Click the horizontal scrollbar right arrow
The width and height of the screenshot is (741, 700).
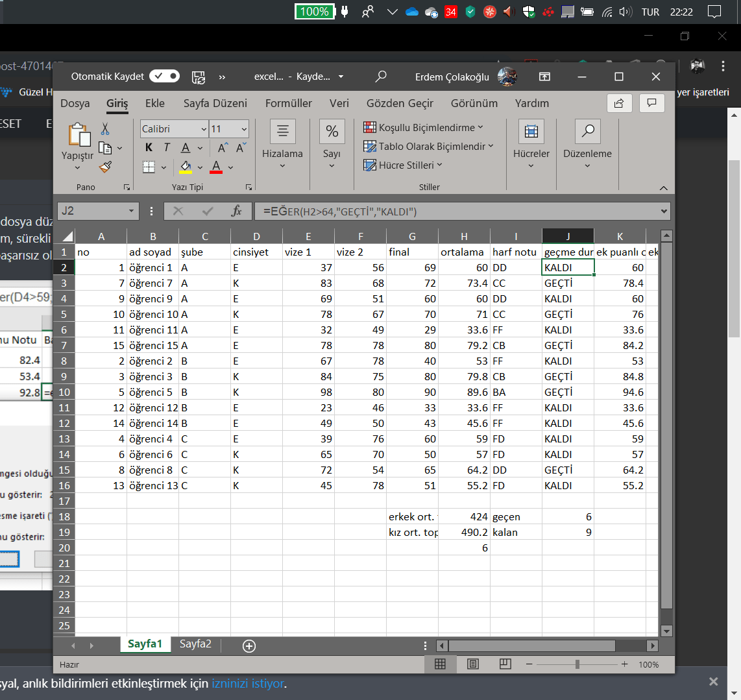click(652, 645)
